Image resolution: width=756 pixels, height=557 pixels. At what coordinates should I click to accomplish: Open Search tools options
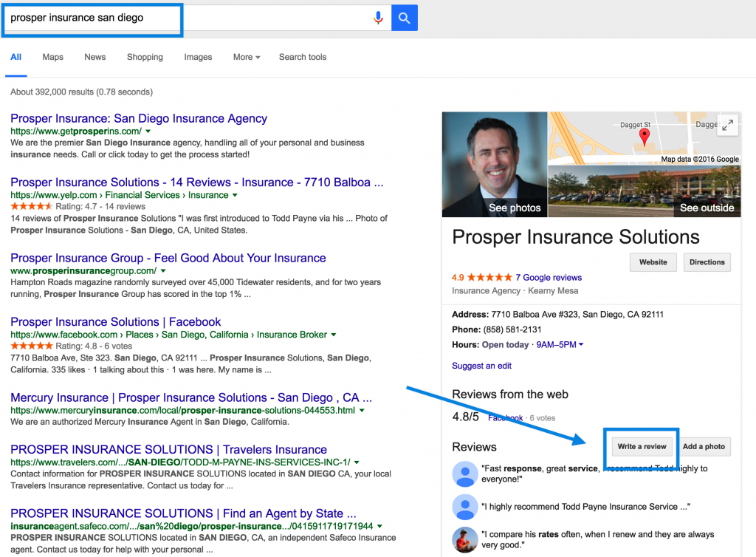[x=302, y=57]
